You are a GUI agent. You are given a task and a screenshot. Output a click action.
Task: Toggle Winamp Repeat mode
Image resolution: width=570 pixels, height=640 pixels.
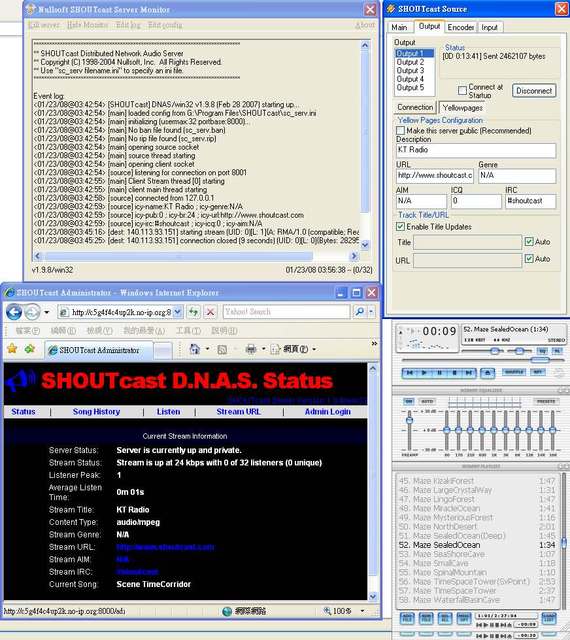point(538,372)
